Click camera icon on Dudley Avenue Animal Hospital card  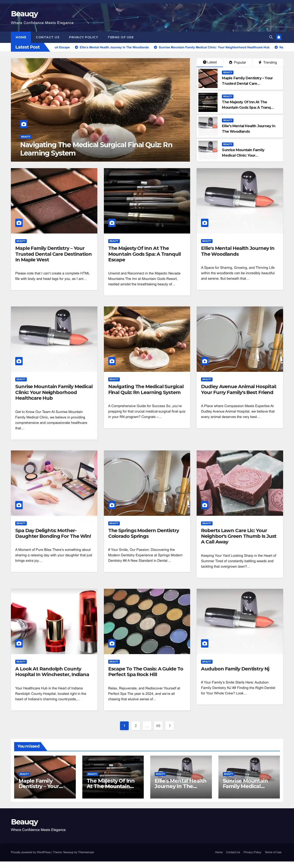(205, 361)
